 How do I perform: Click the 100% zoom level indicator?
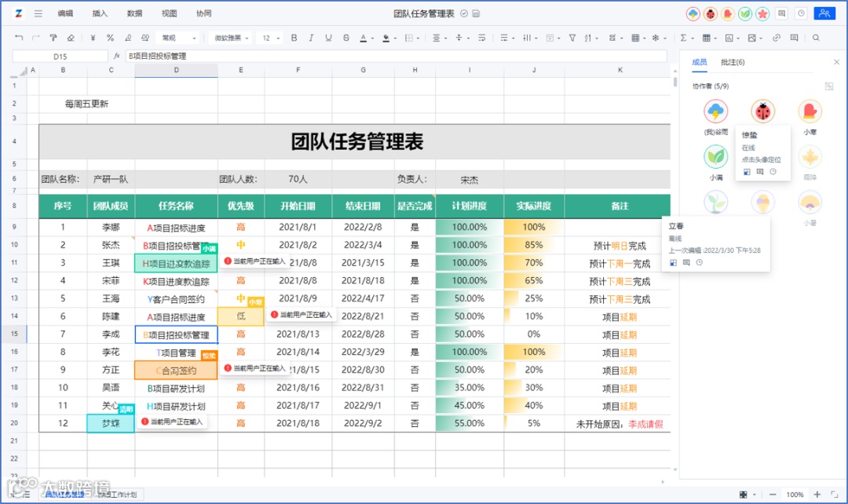pyautogui.click(x=795, y=495)
